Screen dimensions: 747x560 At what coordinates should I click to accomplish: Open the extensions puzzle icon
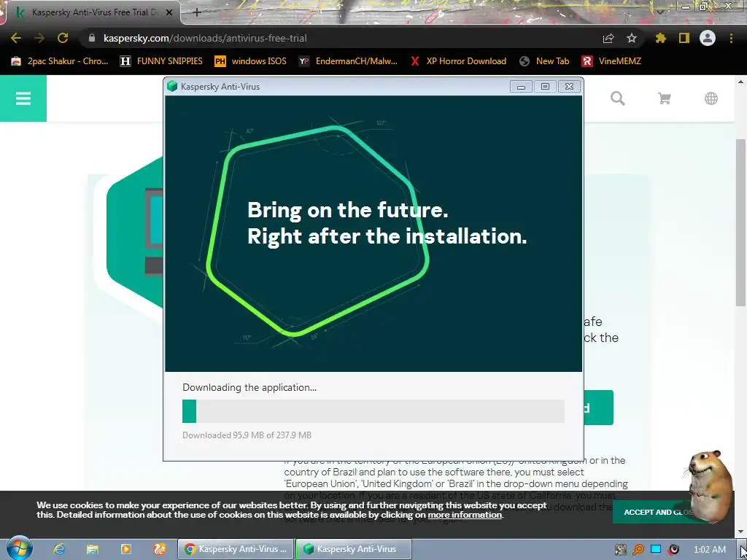pyautogui.click(x=660, y=38)
